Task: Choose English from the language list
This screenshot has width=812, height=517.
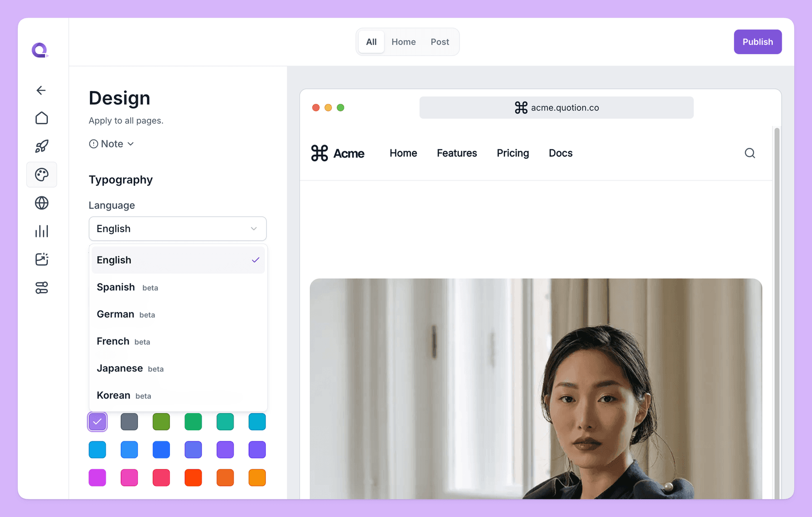Action: pyautogui.click(x=178, y=260)
